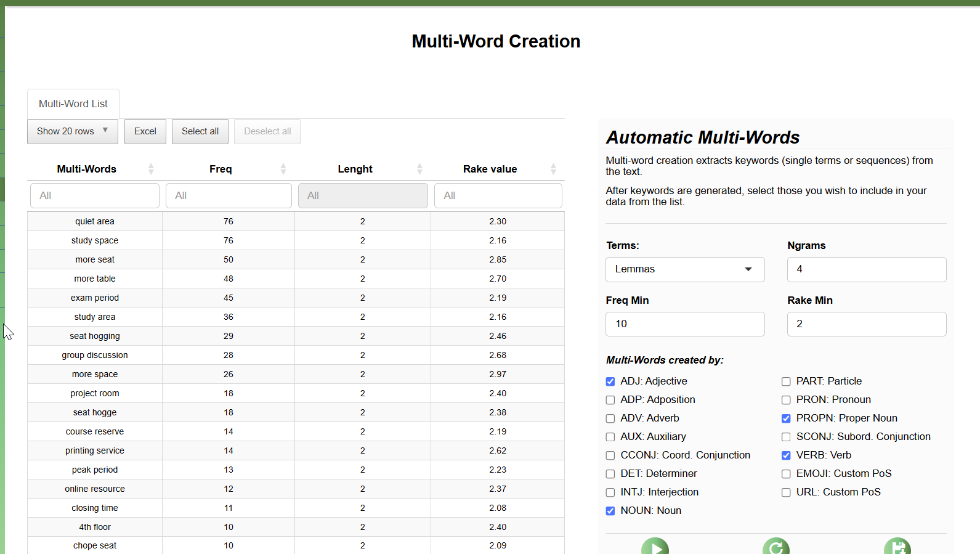Click the Lenght column filter box

point(363,195)
